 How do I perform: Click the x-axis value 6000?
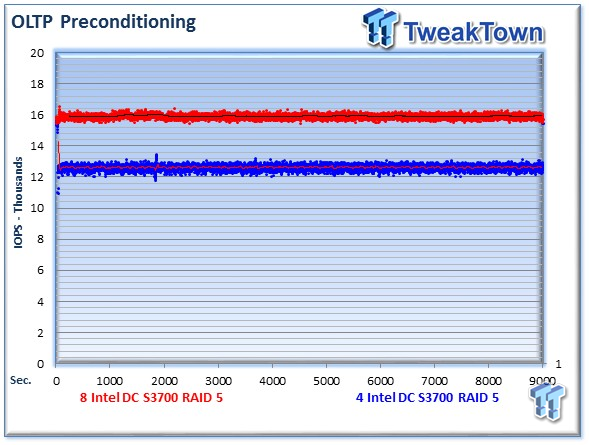tap(381, 381)
